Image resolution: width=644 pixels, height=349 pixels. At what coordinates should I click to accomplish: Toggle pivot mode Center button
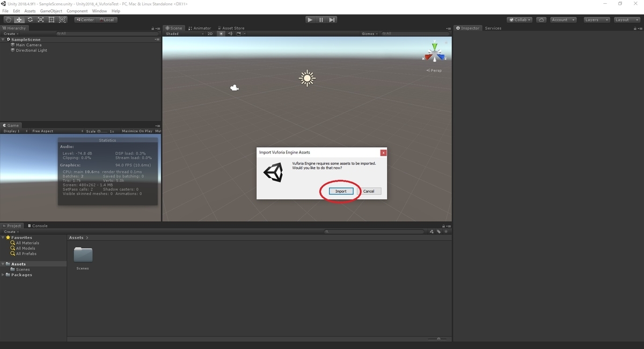tap(85, 20)
